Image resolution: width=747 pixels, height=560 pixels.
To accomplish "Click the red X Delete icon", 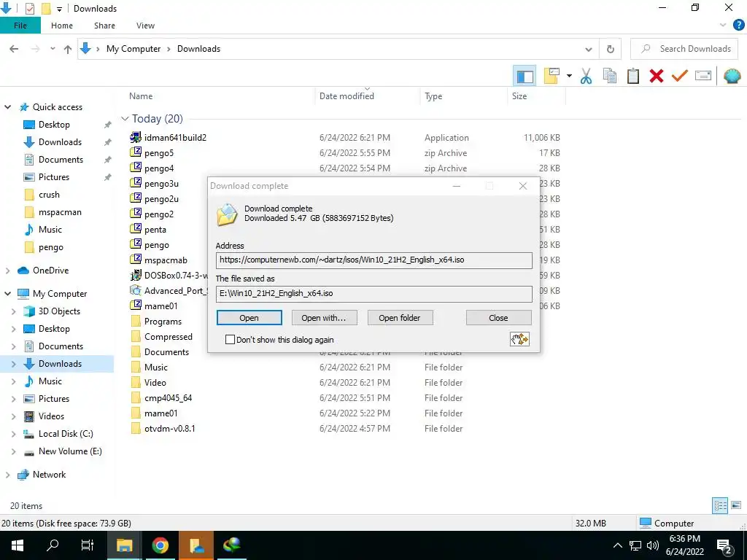I will click(x=657, y=76).
